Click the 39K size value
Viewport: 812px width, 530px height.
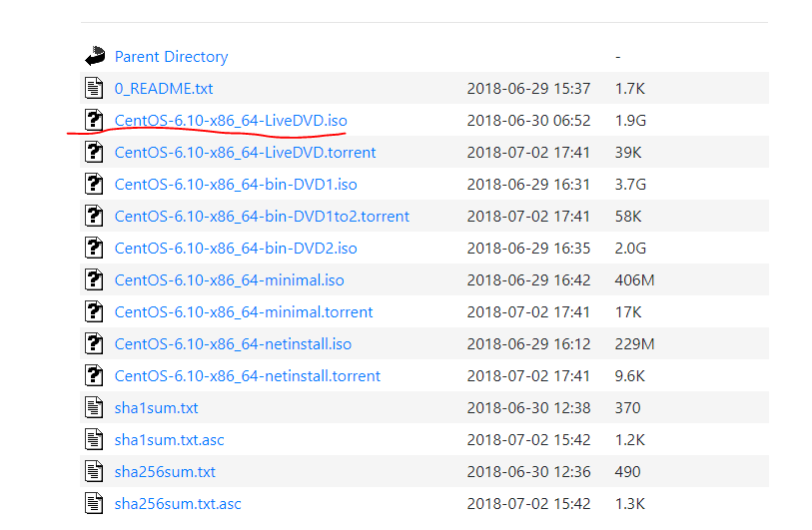click(628, 152)
